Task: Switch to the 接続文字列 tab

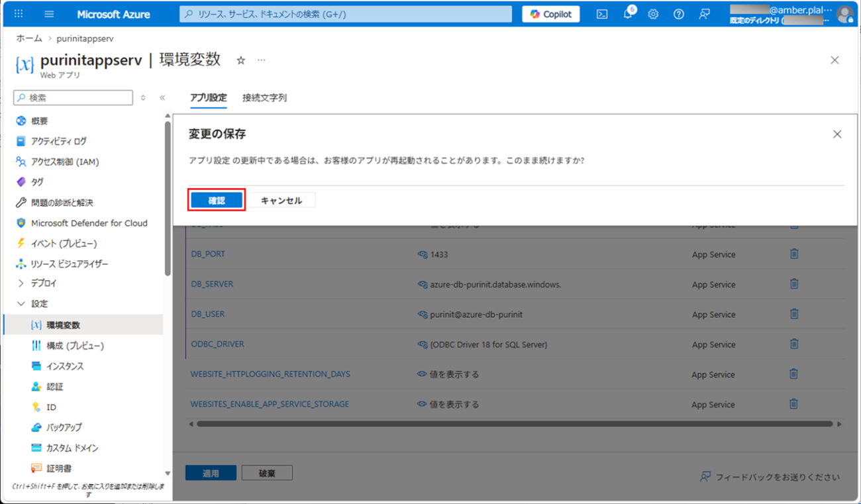Action: [x=264, y=97]
